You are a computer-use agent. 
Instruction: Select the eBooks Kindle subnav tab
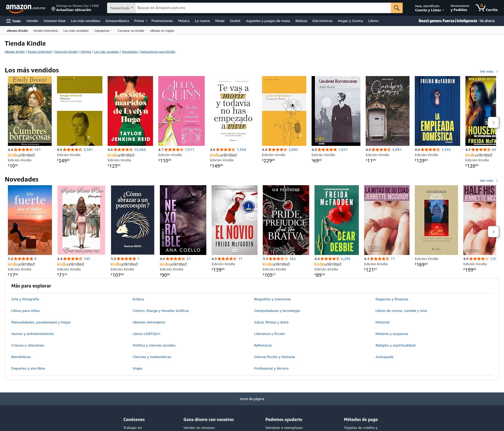click(17, 31)
